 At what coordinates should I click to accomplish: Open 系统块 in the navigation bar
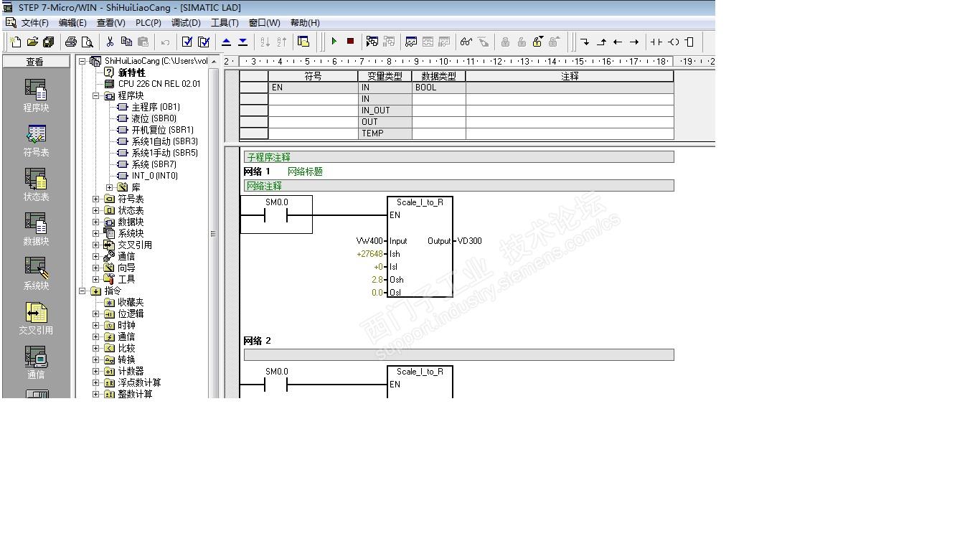pyautogui.click(x=36, y=274)
